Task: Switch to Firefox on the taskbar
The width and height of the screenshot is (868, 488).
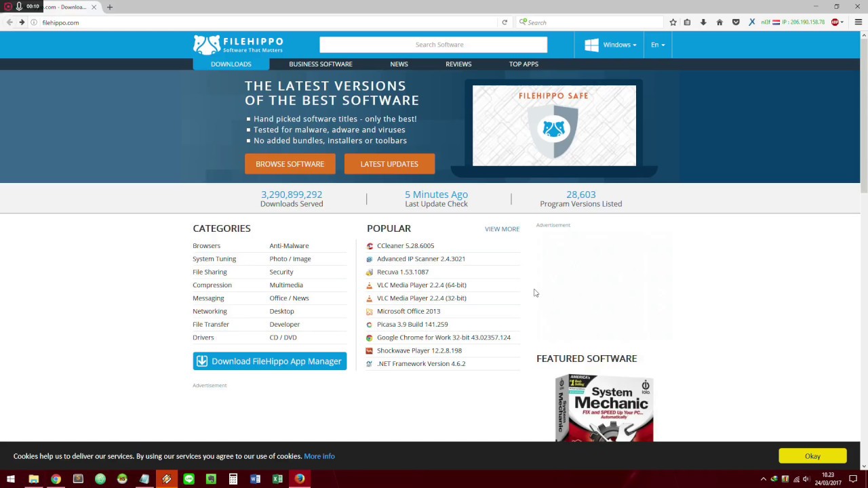Action: 299,479
